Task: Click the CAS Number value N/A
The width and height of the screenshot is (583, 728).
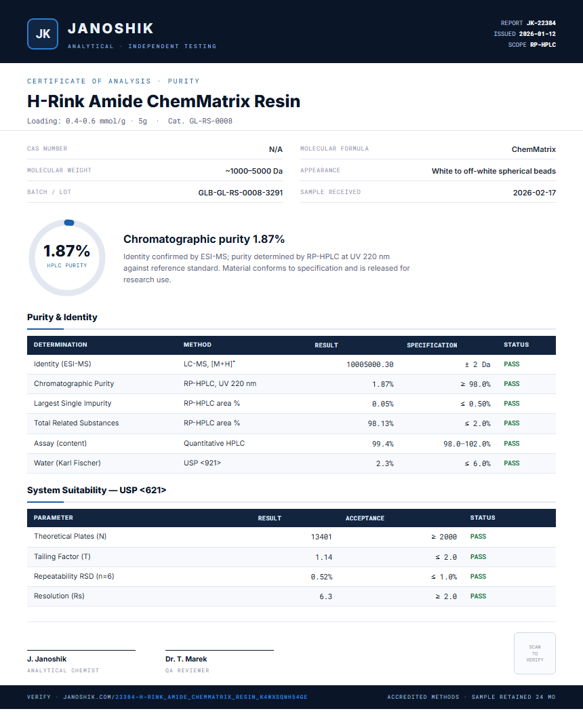Action: coord(275,149)
